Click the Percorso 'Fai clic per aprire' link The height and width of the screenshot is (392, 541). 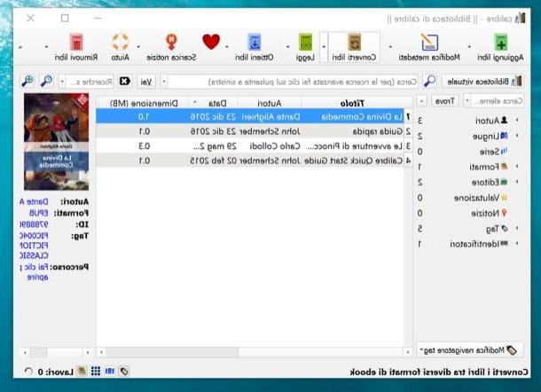click(35, 271)
